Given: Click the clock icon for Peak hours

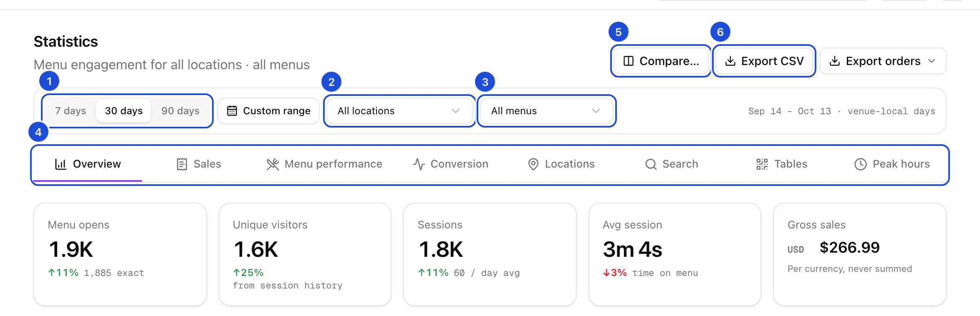Looking at the screenshot, I should point(861,164).
